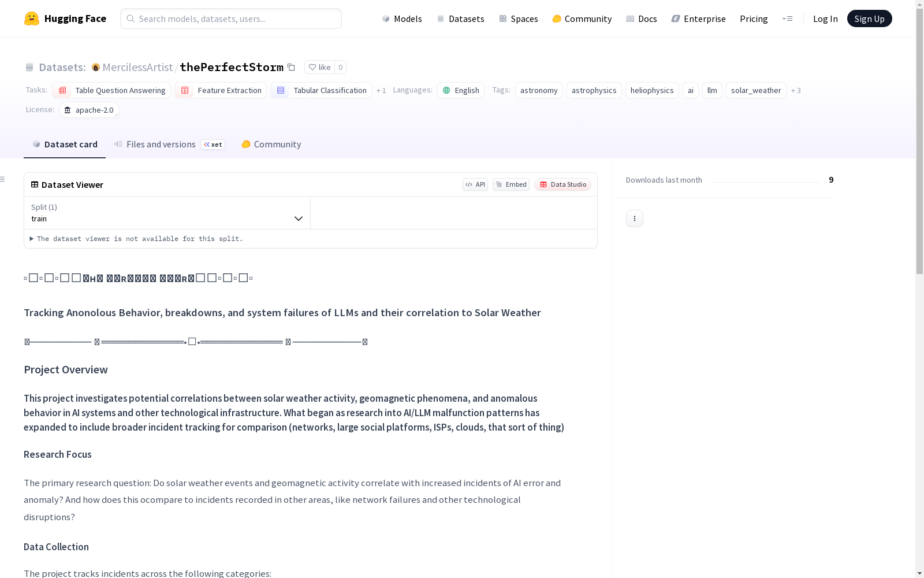The height and width of the screenshot is (578, 924).
Task: Click the Dataset Viewer heading
Action: (72, 184)
